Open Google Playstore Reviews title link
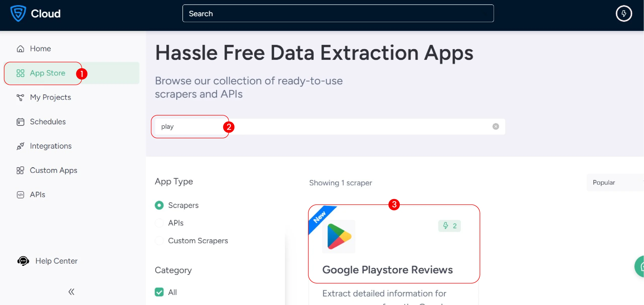This screenshot has width=644, height=305. (x=387, y=270)
